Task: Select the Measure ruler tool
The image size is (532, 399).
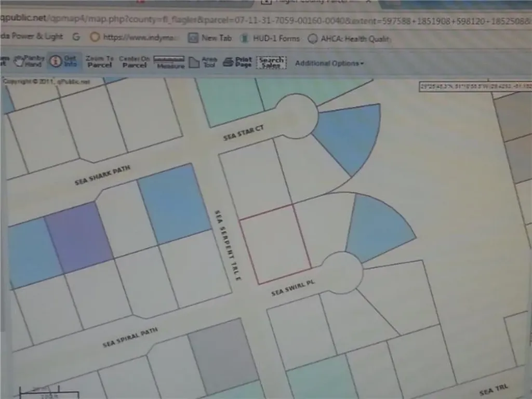Action: 169,62
